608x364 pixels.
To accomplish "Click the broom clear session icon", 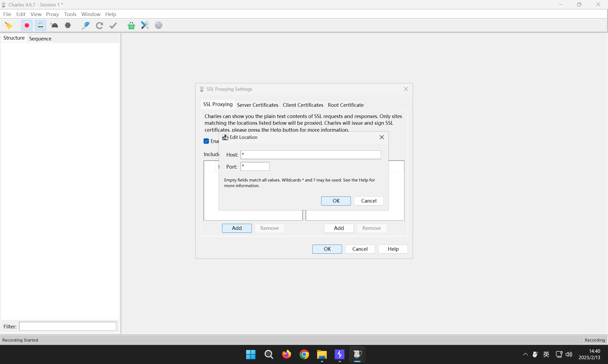I will point(9,25).
